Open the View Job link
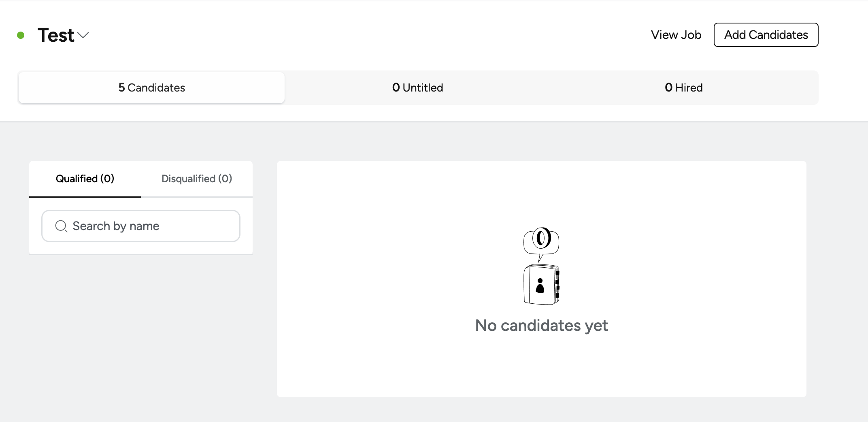Image resolution: width=868 pixels, height=422 pixels. 676,35
